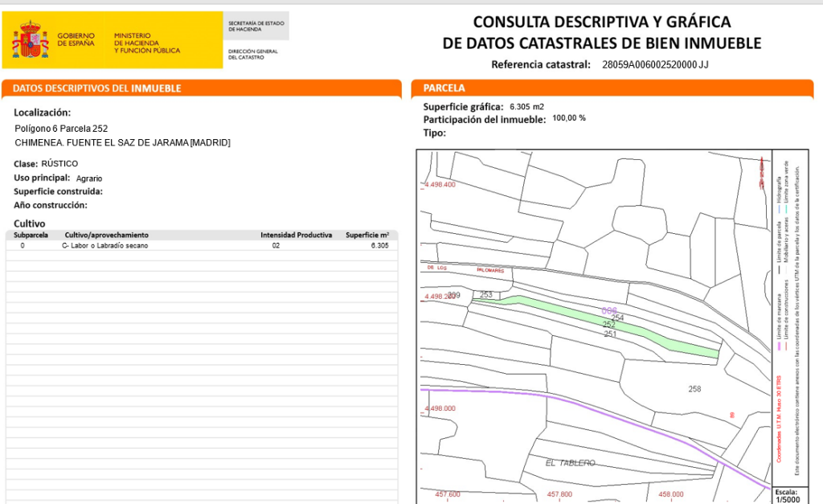Click the Clase label

pos(26,164)
